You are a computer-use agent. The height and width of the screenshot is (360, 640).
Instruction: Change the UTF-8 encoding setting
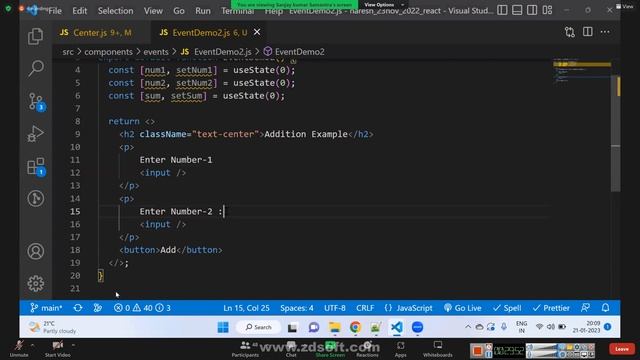[x=335, y=308]
